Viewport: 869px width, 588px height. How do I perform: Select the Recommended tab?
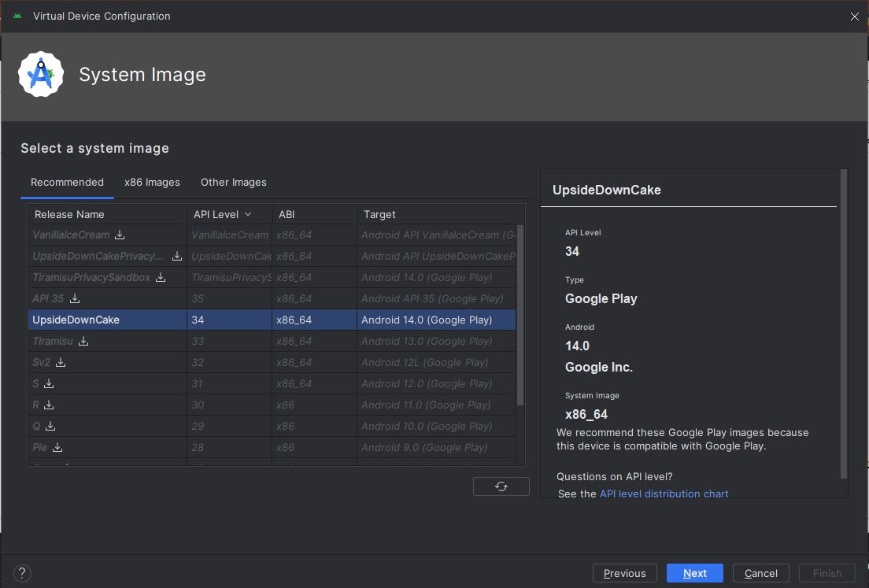67,182
